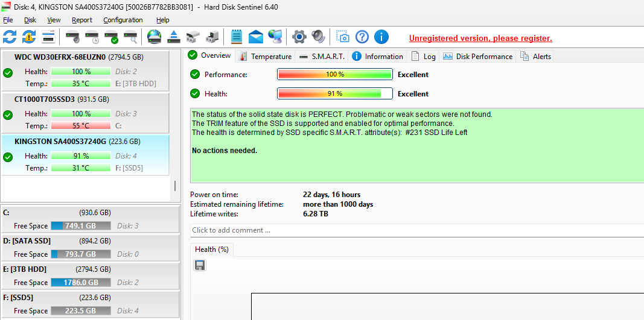
Task: Click the blue Refresh arrows toolbar icon
Action: [x=10, y=37]
